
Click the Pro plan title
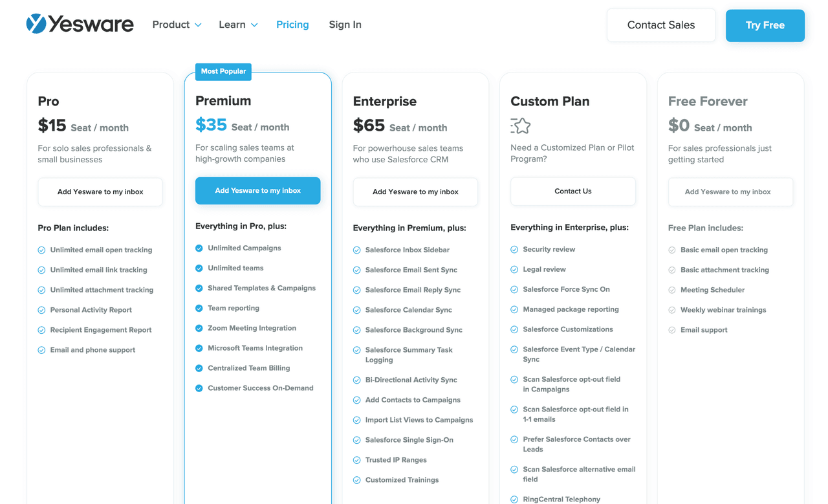49,102
